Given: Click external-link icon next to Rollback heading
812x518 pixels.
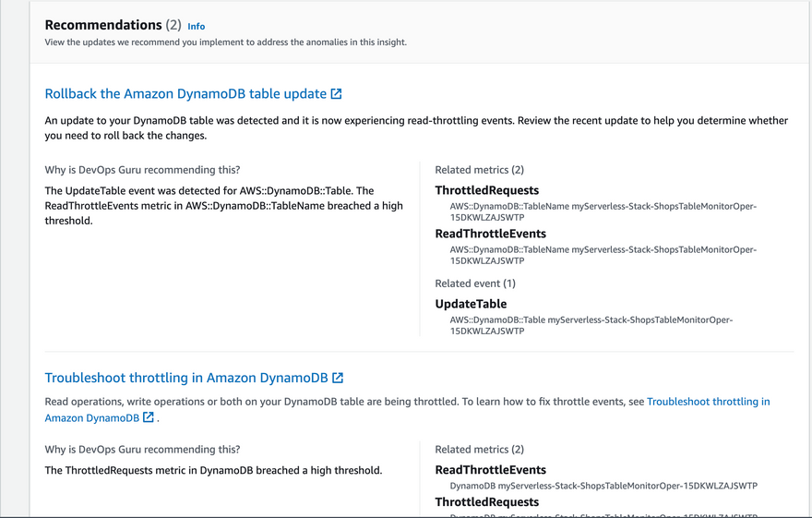Looking at the screenshot, I should (x=336, y=94).
